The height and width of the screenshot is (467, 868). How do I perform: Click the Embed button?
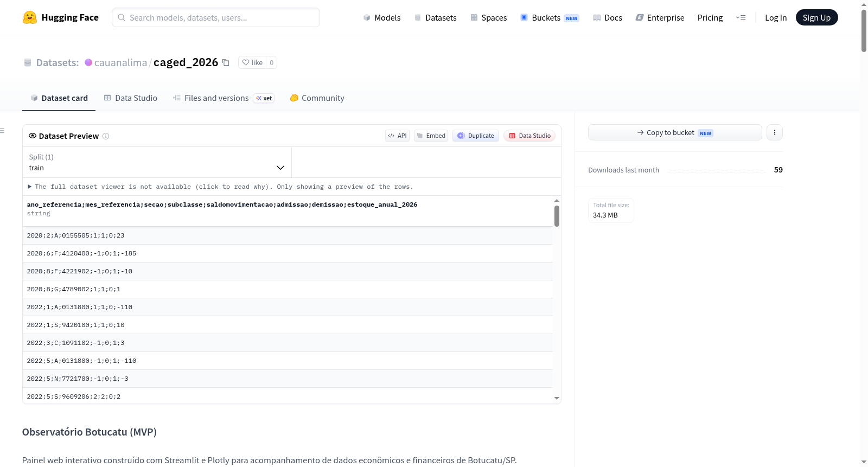click(x=431, y=136)
